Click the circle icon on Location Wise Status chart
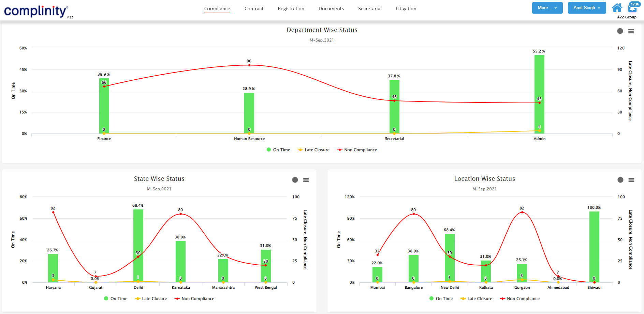This screenshot has width=644, height=314. point(620,180)
